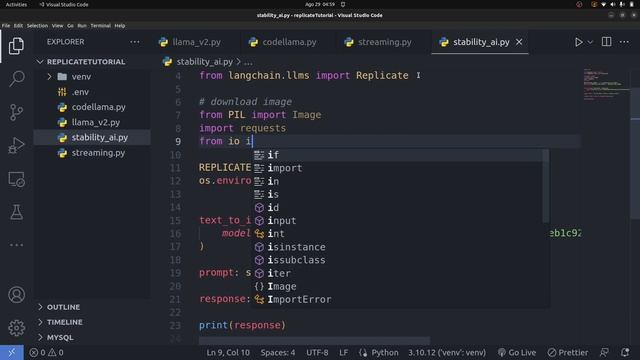Open editor More Actions ellipsis
Viewport: 640px width, 360px height.
pos(624,42)
